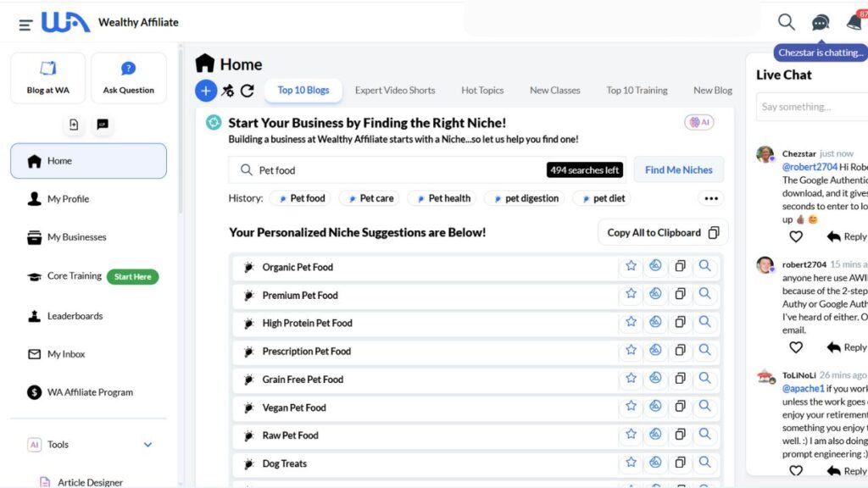Click the refresh icon beside Home tabs
Image resolution: width=868 pixels, height=488 pixels.
[247, 91]
